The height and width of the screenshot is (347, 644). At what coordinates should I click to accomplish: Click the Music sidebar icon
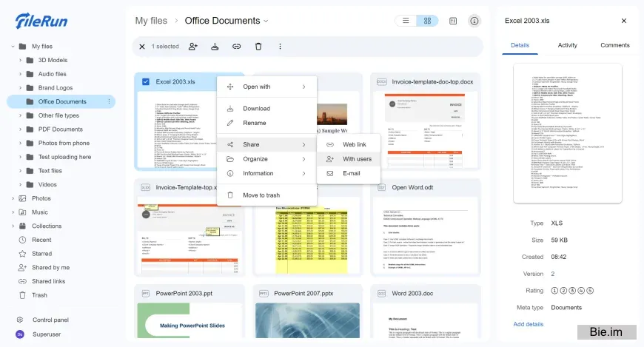23,212
